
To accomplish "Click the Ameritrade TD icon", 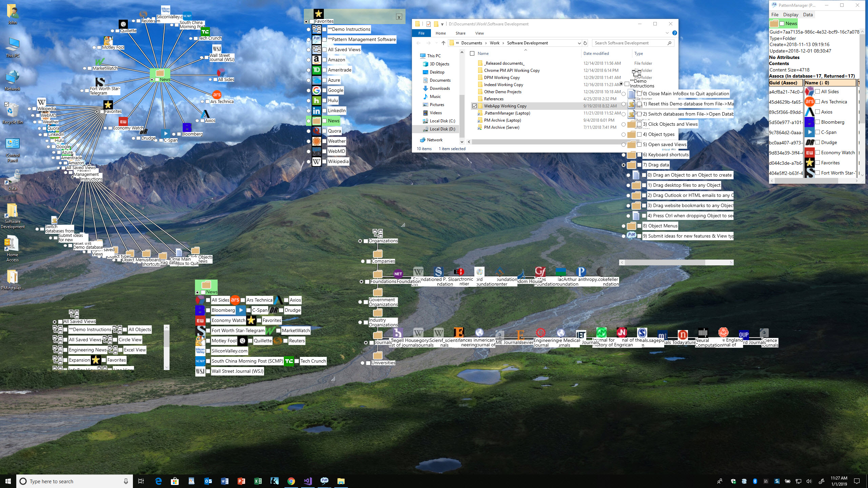I will tap(316, 70).
